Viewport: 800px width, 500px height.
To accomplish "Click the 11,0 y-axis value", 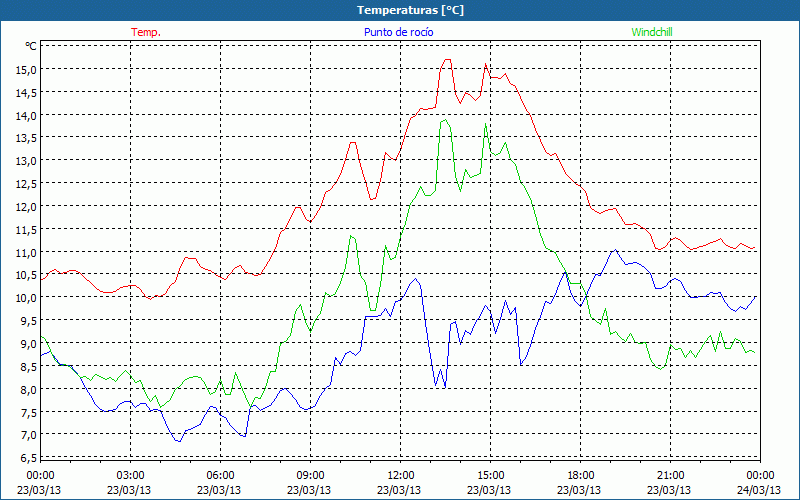I will click(x=26, y=252).
